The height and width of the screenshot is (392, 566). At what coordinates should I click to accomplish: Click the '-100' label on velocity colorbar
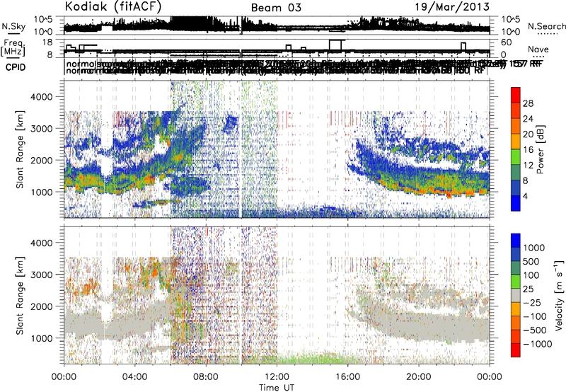(535, 316)
